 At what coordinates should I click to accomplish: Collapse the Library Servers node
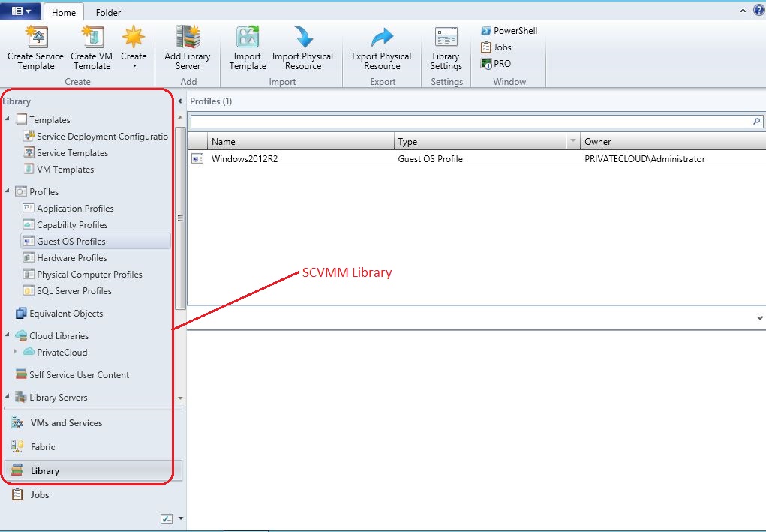(8, 396)
